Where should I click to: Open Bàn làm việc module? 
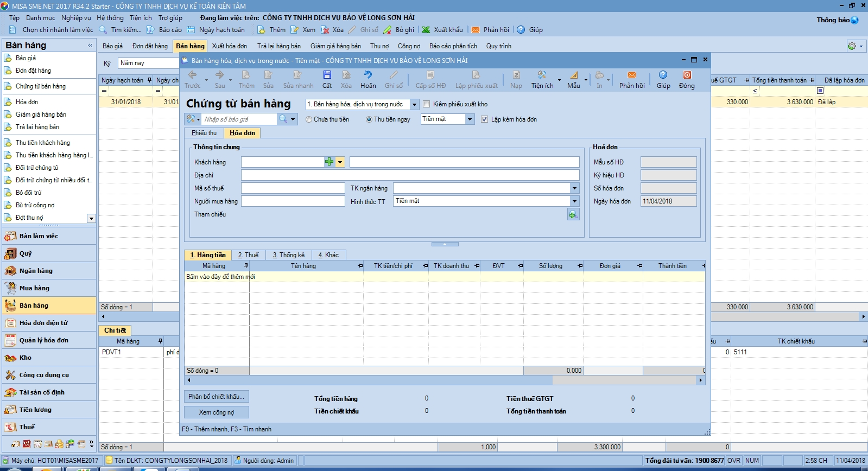click(49, 236)
